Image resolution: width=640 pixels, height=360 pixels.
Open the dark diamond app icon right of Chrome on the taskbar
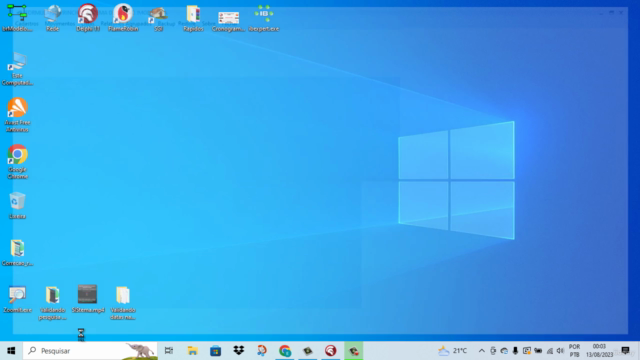[307, 351]
